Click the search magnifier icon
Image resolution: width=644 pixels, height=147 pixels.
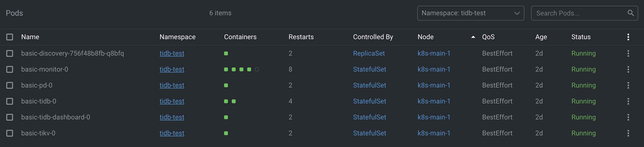(x=630, y=13)
